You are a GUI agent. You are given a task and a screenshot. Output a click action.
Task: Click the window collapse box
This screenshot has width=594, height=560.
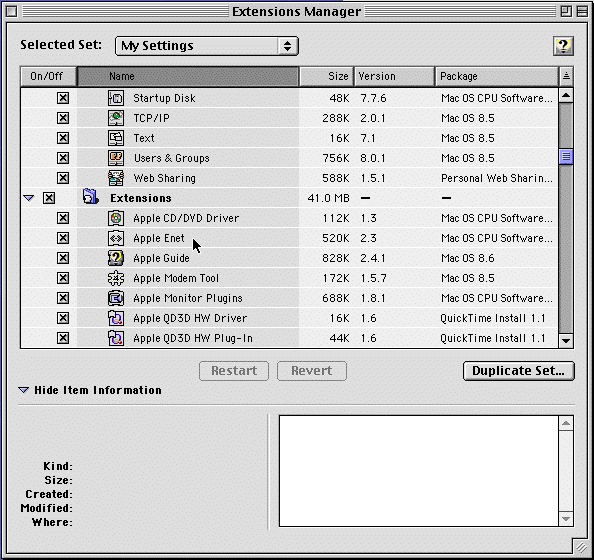coord(582,12)
